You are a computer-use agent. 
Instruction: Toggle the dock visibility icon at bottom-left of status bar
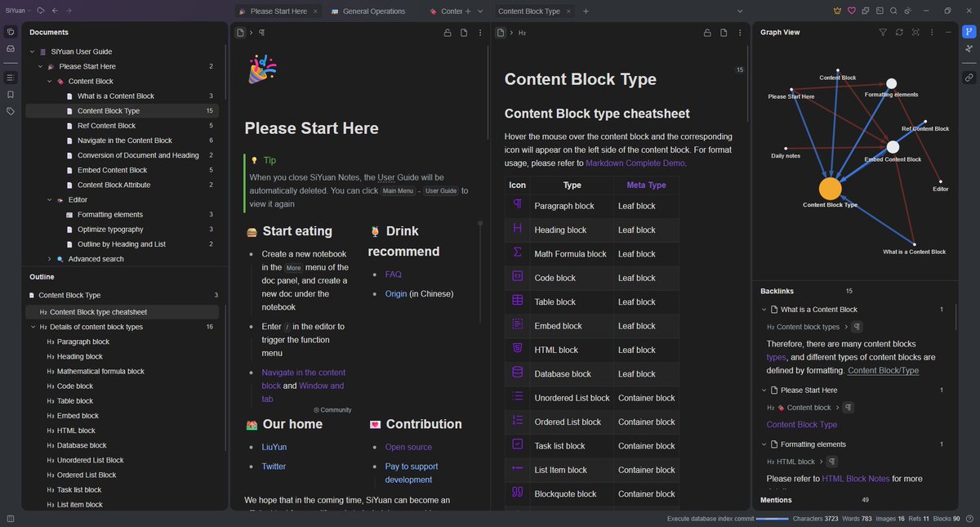[x=11, y=519]
